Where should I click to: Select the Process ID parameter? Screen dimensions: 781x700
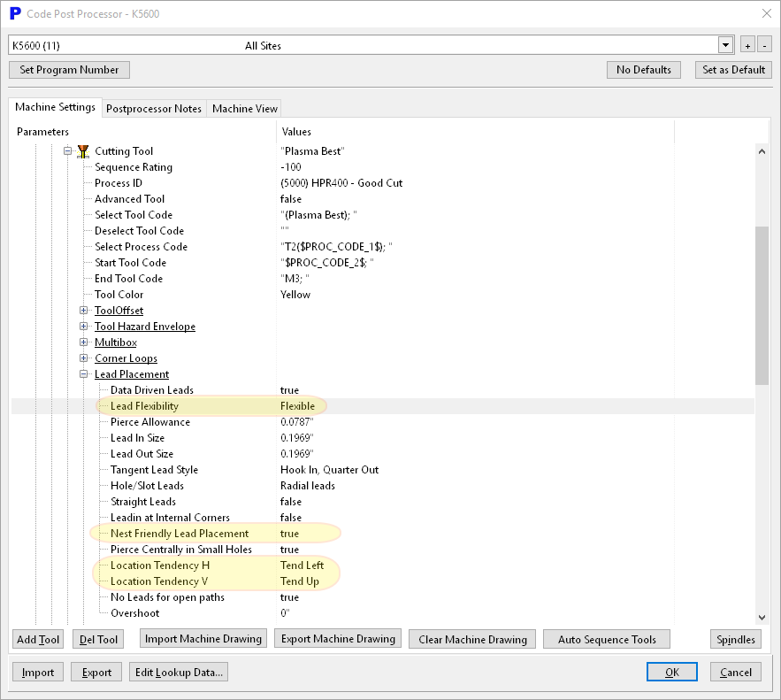pos(119,183)
